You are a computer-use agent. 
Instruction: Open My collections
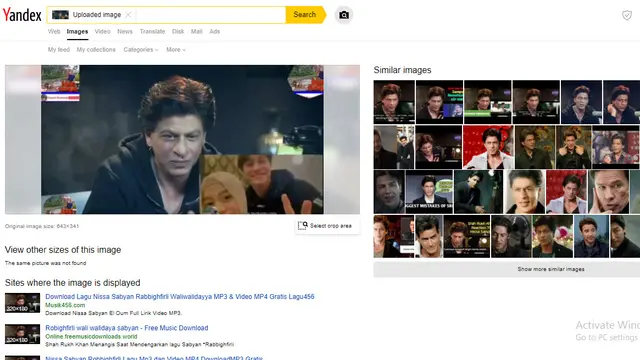click(x=96, y=50)
